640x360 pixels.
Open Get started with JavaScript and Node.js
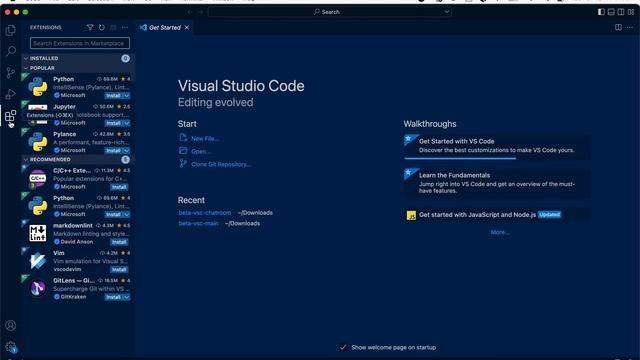pos(497,215)
